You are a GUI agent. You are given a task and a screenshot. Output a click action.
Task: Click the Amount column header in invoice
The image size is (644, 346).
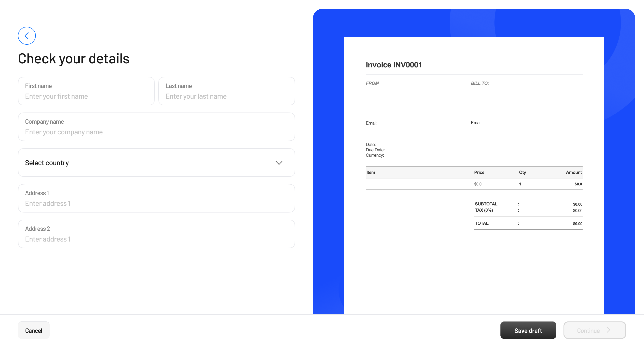574,172
